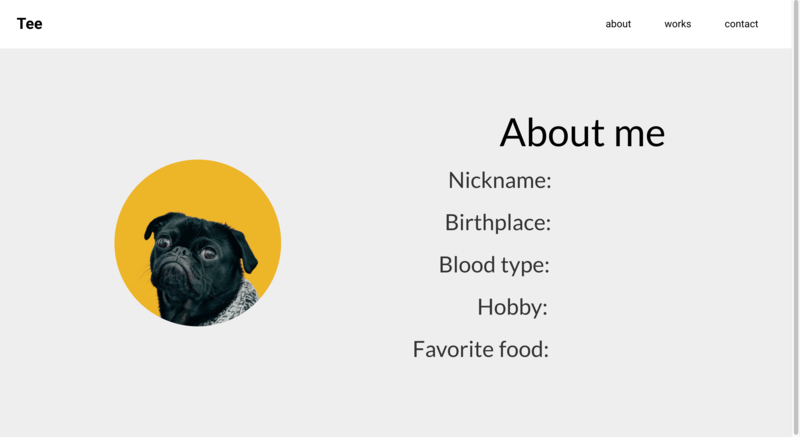Viewport: 800px width, 437px height.
Task: Click the Hobby label
Action: (x=512, y=307)
